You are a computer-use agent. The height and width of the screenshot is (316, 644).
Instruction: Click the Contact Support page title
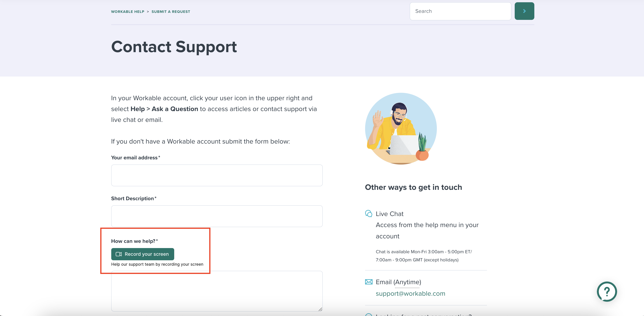pyautogui.click(x=174, y=47)
